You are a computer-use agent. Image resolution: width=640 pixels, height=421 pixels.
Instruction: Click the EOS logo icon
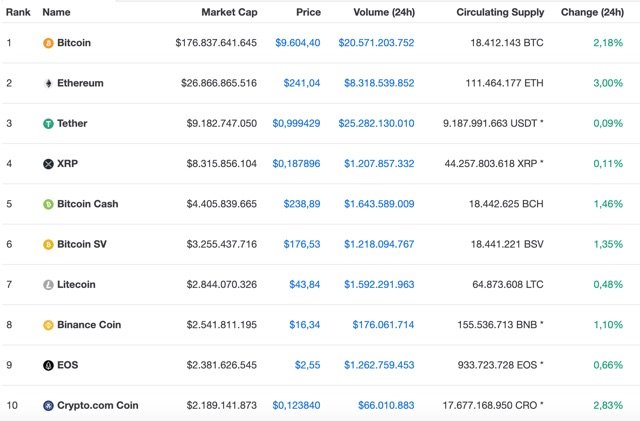point(48,365)
